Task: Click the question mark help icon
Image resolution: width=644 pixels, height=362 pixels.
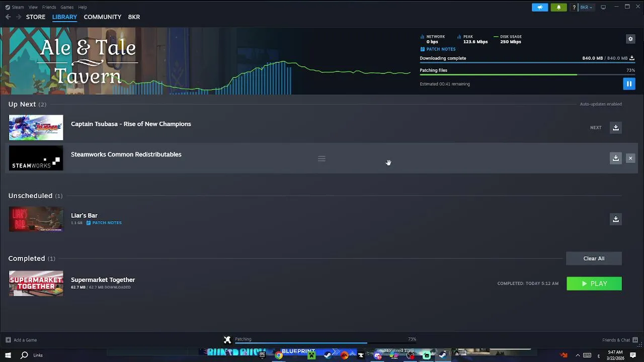Action: (574, 7)
